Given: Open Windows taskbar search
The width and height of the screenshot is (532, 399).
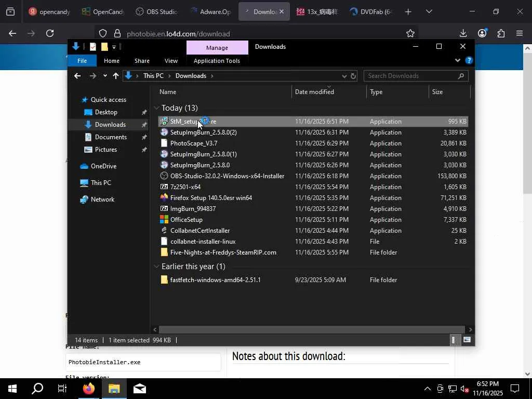Looking at the screenshot, I should (37, 389).
